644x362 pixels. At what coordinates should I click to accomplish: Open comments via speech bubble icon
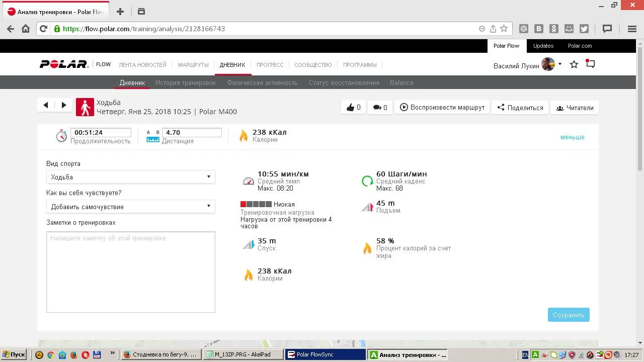point(377,107)
